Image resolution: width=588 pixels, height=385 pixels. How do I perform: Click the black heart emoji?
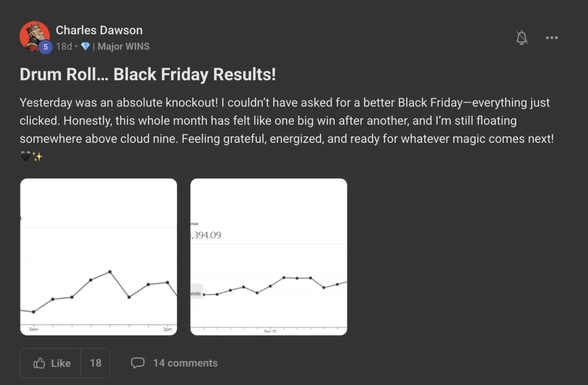click(25, 157)
